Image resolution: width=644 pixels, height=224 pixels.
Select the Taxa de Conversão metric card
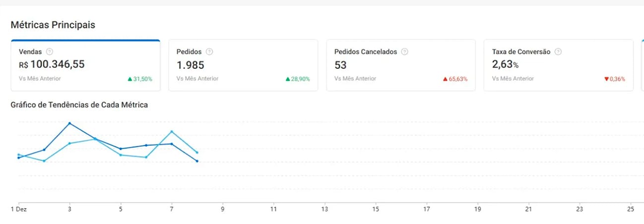click(559, 65)
